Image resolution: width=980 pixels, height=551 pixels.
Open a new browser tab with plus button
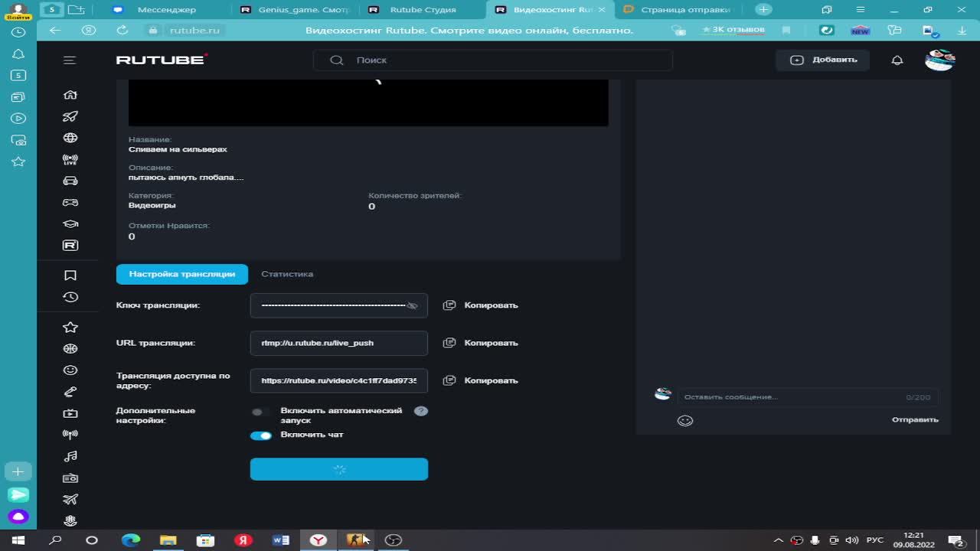click(763, 10)
